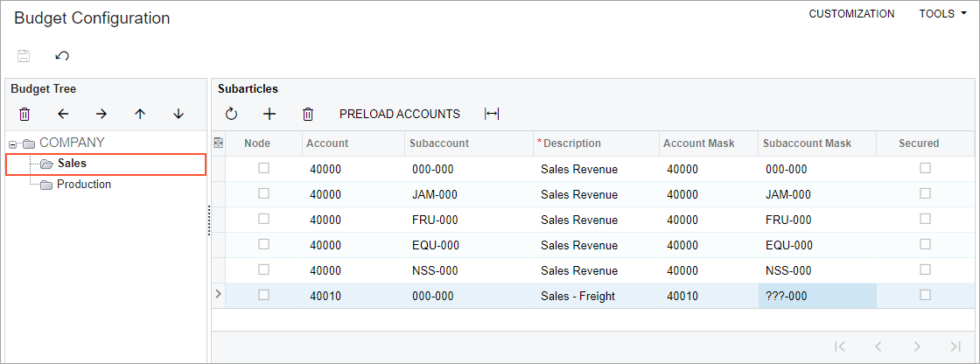
Task: Refresh the Subarticles grid
Action: pos(231,114)
